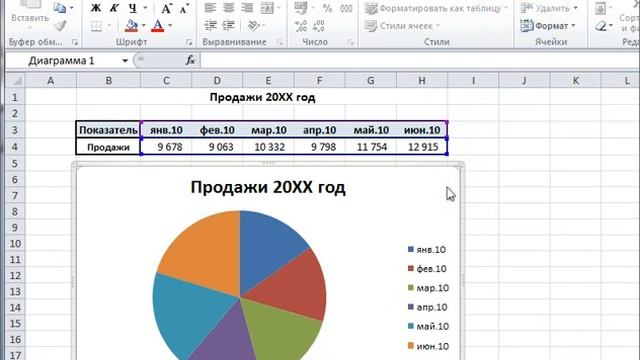Open Форматировать как таблицу menu
Image resolution: width=640 pixels, height=360 pixels.
pos(436,8)
